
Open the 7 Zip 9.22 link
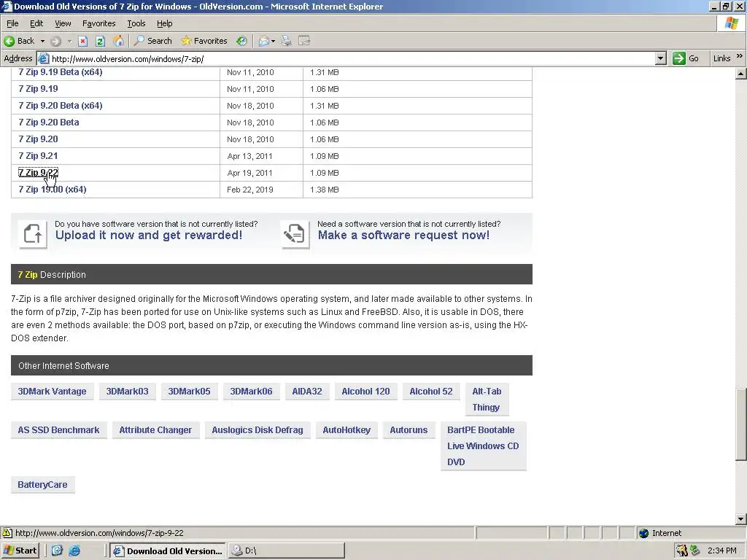(x=38, y=172)
